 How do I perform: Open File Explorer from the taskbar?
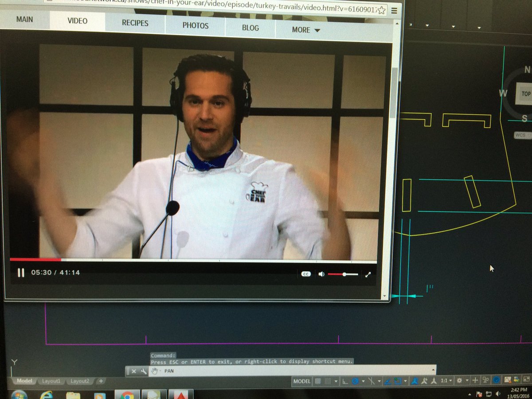click(x=73, y=395)
